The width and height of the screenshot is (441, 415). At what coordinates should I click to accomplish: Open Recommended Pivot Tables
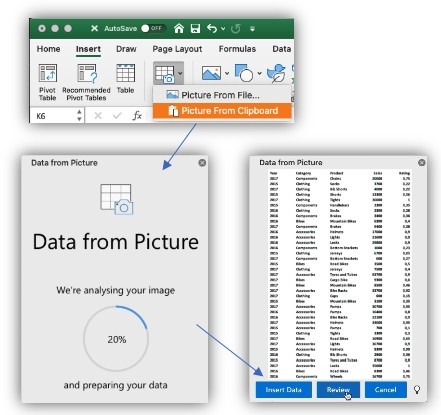point(86,82)
